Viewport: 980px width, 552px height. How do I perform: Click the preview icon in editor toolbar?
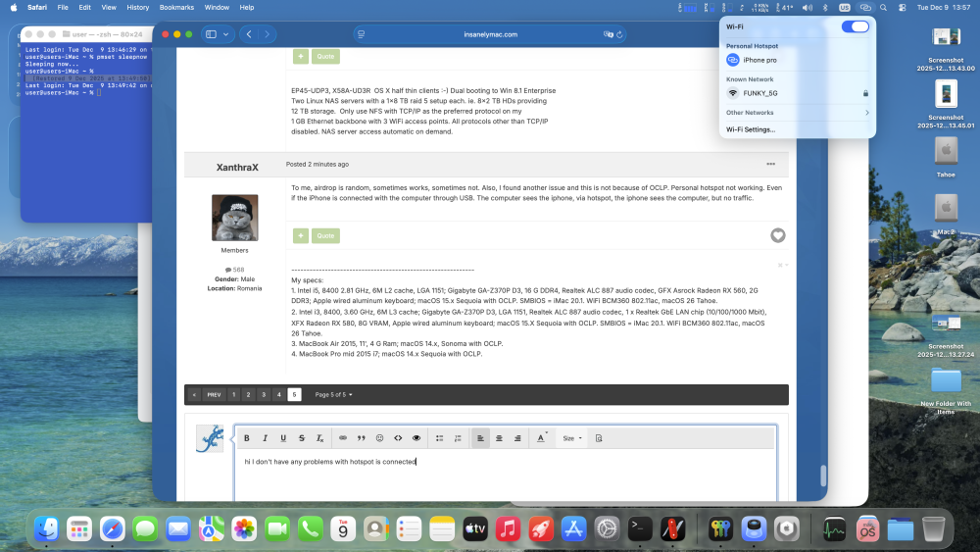(599, 438)
